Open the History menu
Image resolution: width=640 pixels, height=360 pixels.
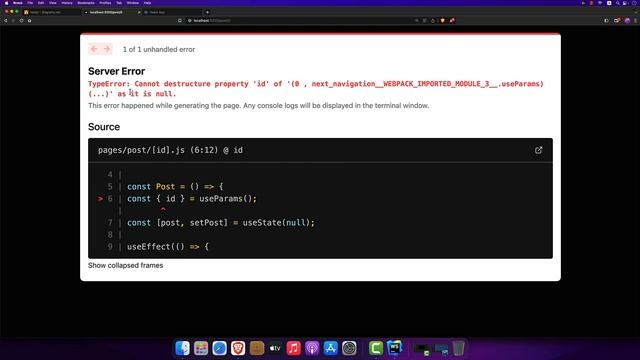(67, 3)
